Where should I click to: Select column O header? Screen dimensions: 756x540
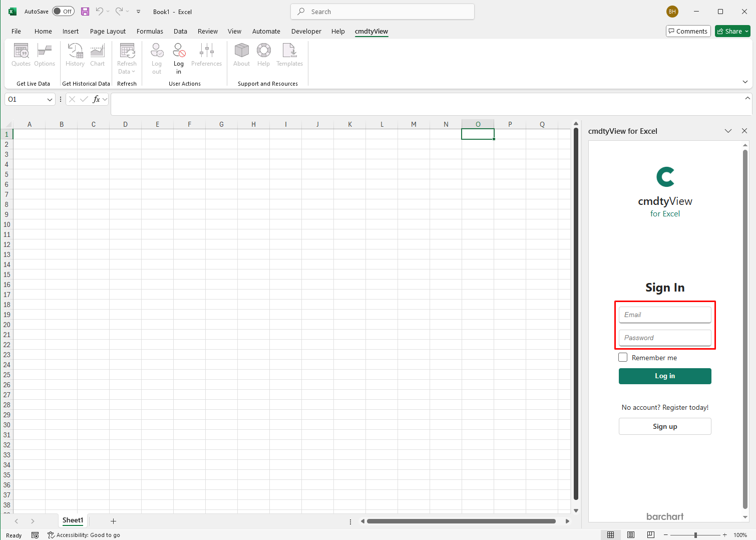click(478, 124)
